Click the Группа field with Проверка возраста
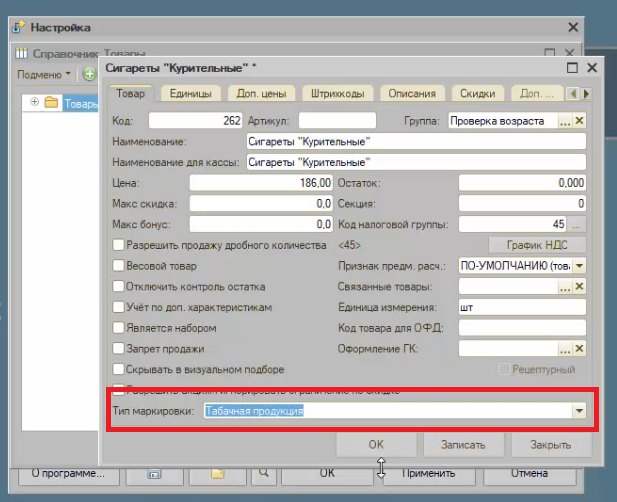The width and height of the screenshot is (617, 502). 503,121
